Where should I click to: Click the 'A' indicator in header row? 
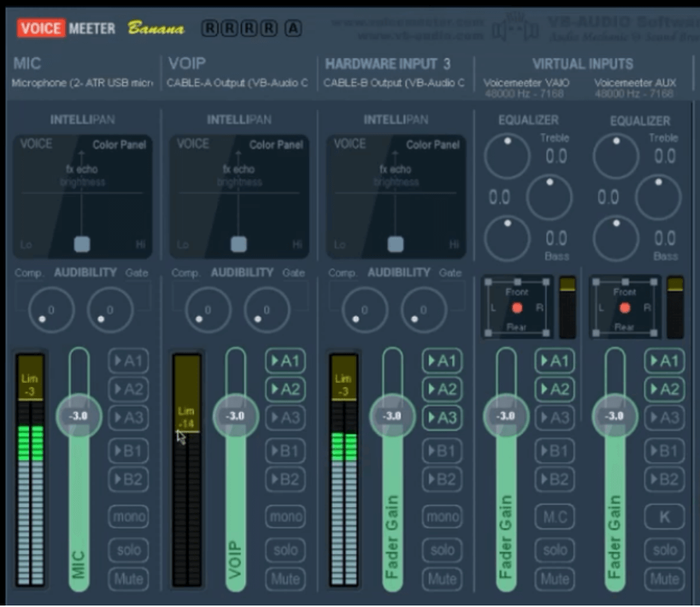(293, 28)
